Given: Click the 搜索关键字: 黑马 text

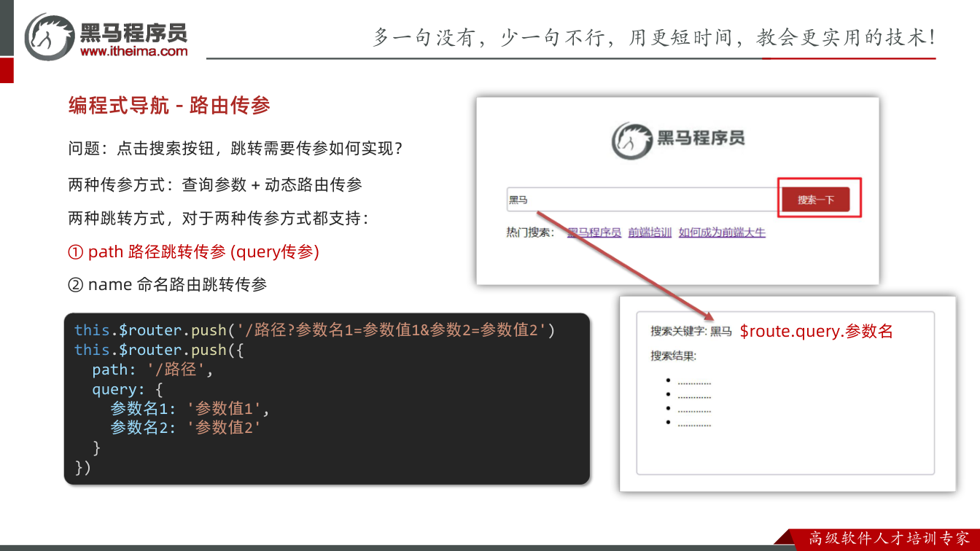Looking at the screenshot, I should click(x=691, y=332).
